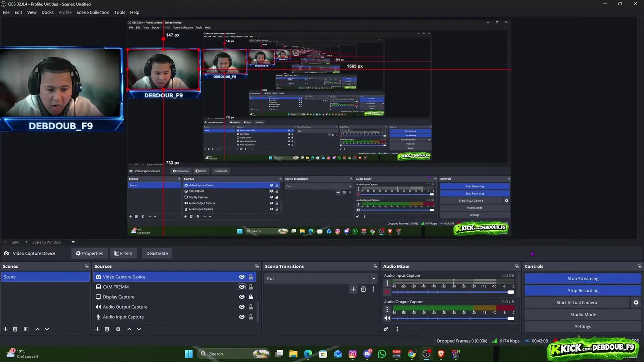
Task: Open the Edit menu
Action: point(18,12)
